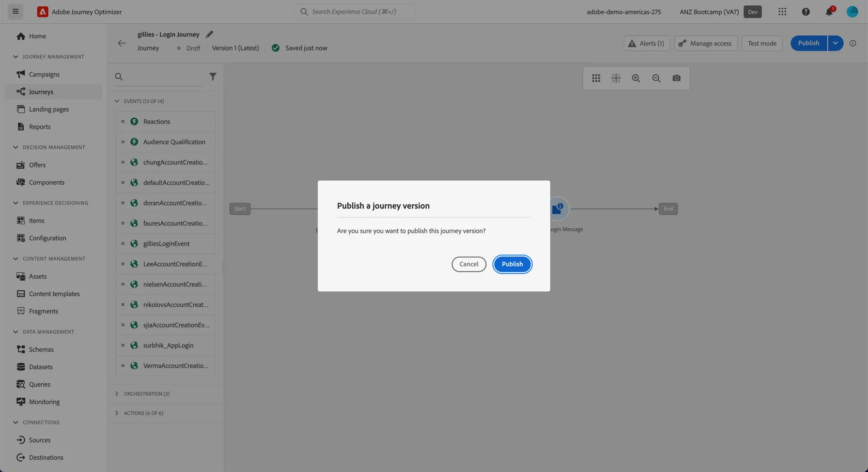Open the notifications bell
868x472 pixels.
coord(829,12)
